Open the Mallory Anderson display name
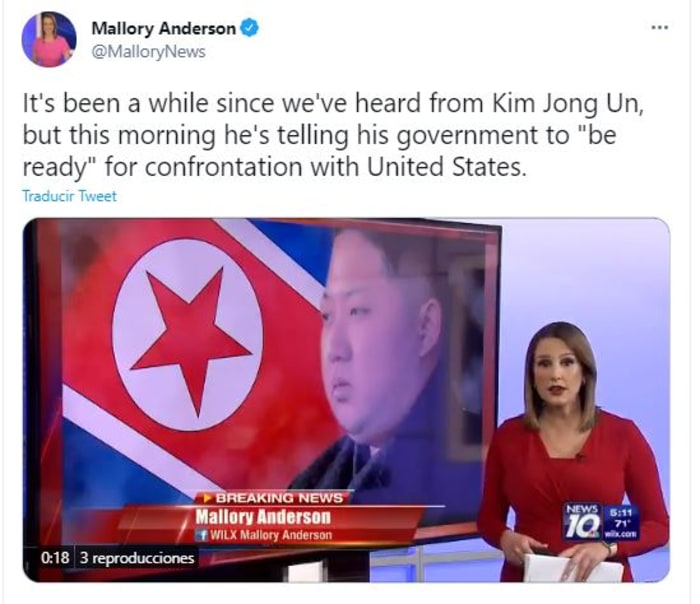 tap(163, 29)
